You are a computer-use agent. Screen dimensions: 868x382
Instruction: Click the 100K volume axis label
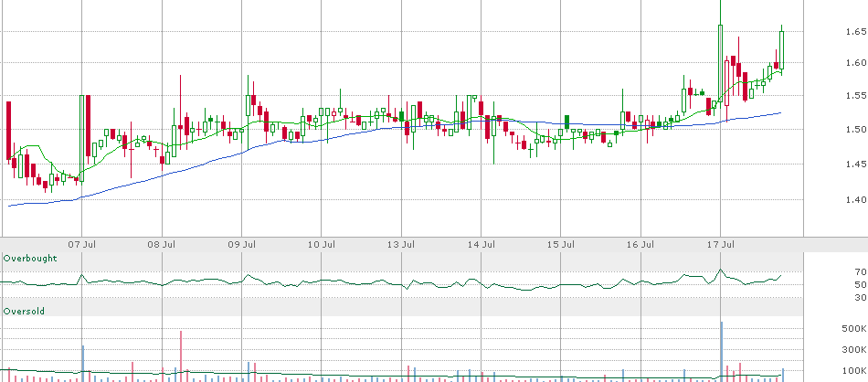[x=853, y=371]
